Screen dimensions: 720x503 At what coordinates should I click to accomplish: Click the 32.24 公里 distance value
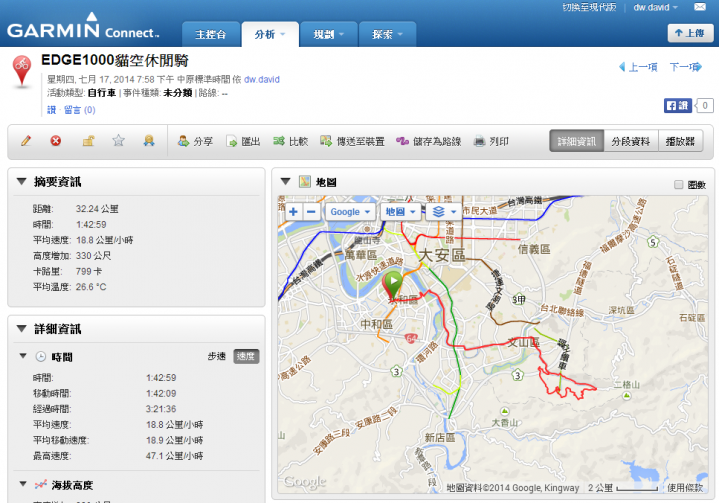coord(97,209)
